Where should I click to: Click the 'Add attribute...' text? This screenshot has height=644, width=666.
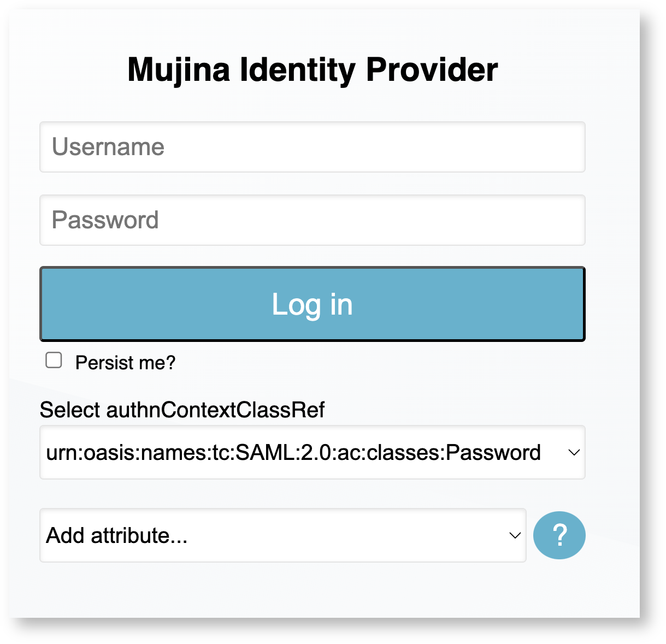[x=117, y=535]
